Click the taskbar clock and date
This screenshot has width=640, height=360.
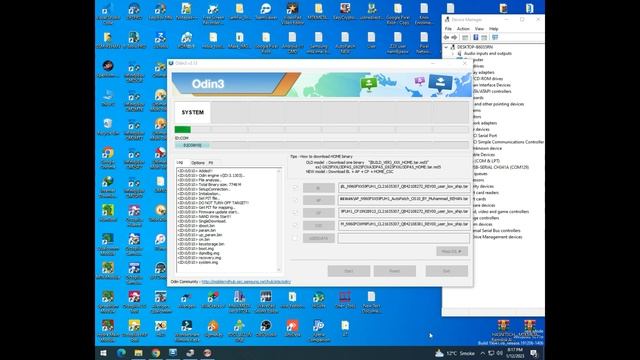pos(515,353)
